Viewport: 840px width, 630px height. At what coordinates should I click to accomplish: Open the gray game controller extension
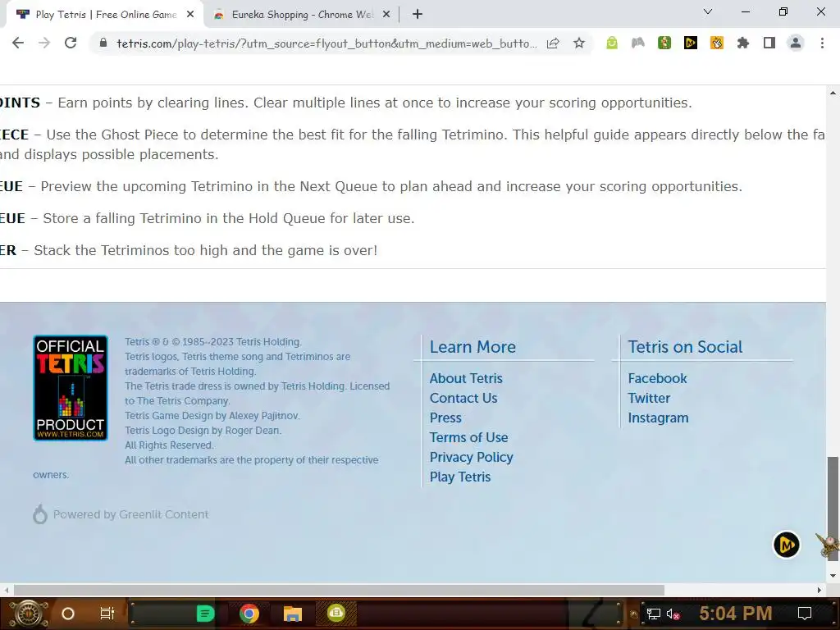pyautogui.click(x=638, y=43)
